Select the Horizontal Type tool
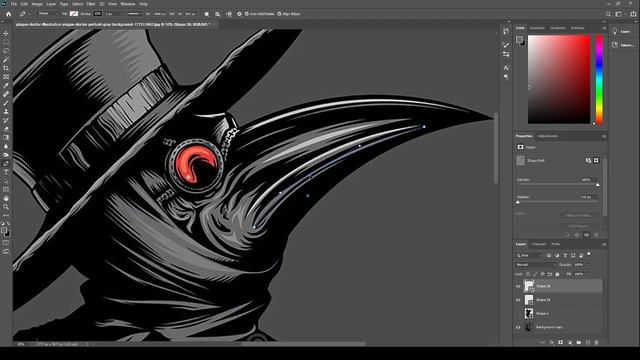 [6, 172]
